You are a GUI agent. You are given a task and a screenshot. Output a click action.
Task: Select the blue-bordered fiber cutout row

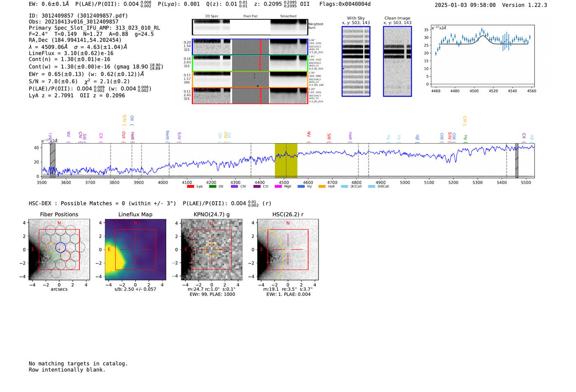tap(250, 47)
